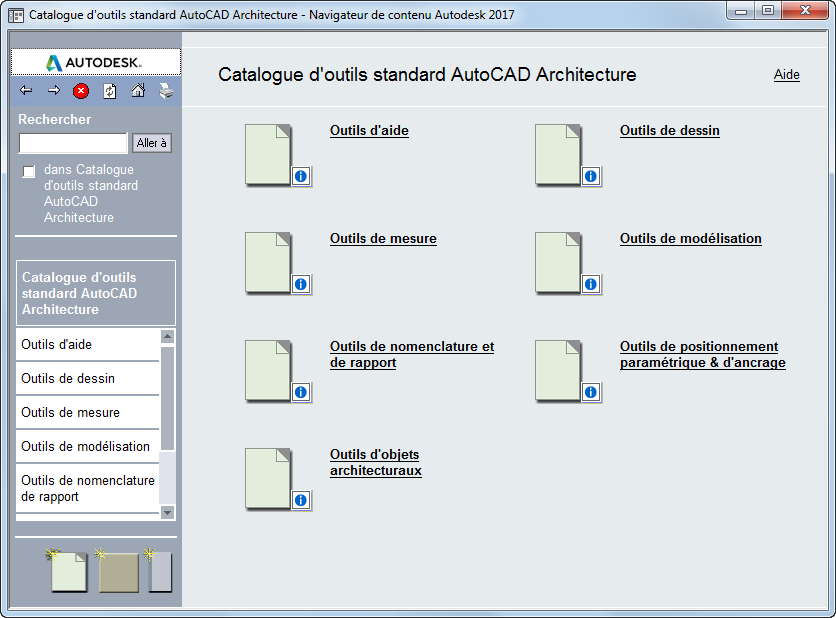
Task: Open the 'Outils de dessin' link
Action: click(670, 131)
